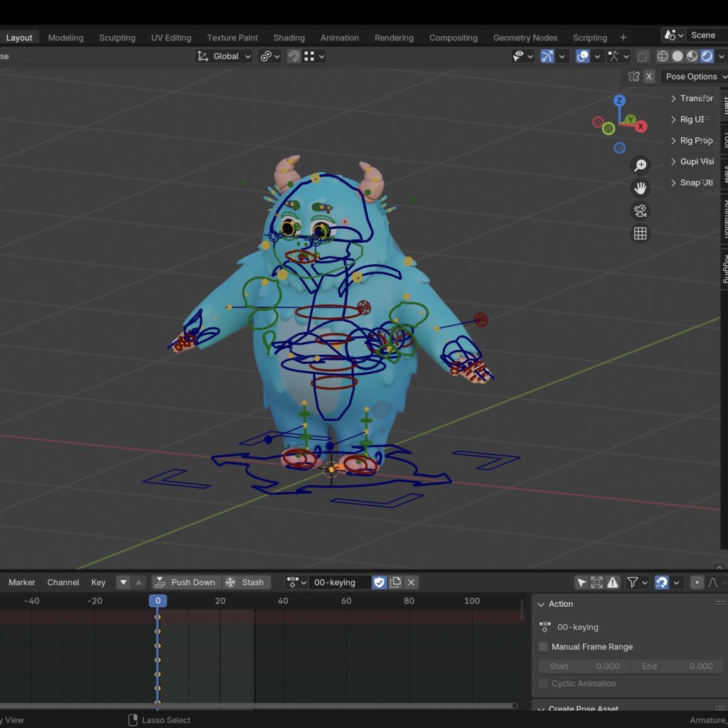728x728 pixels.
Task: Expand the Rig Properties panel
Action: (692, 141)
